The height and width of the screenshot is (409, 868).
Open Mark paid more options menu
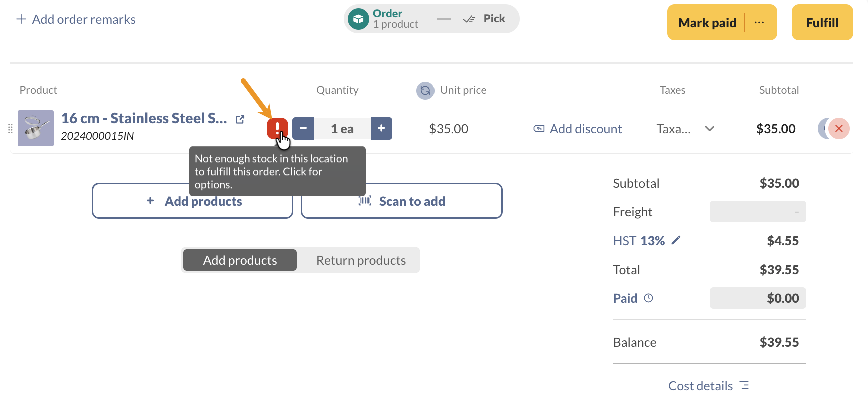759,23
